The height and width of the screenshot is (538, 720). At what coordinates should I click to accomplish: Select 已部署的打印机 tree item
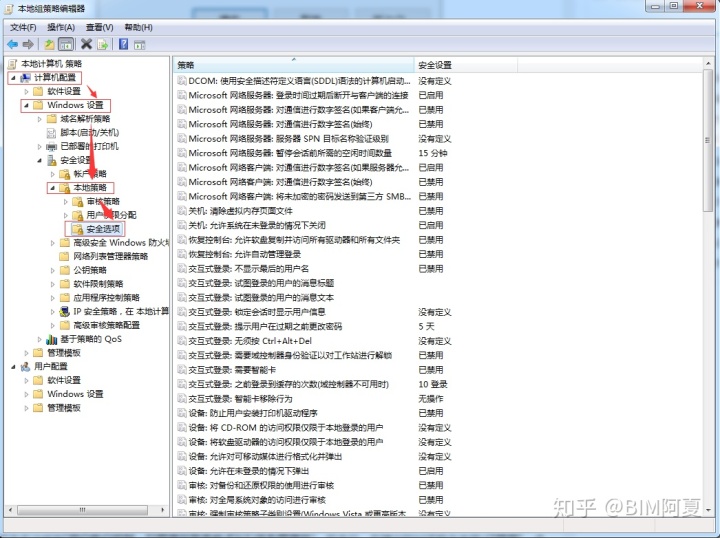click(x=90, y=146)
